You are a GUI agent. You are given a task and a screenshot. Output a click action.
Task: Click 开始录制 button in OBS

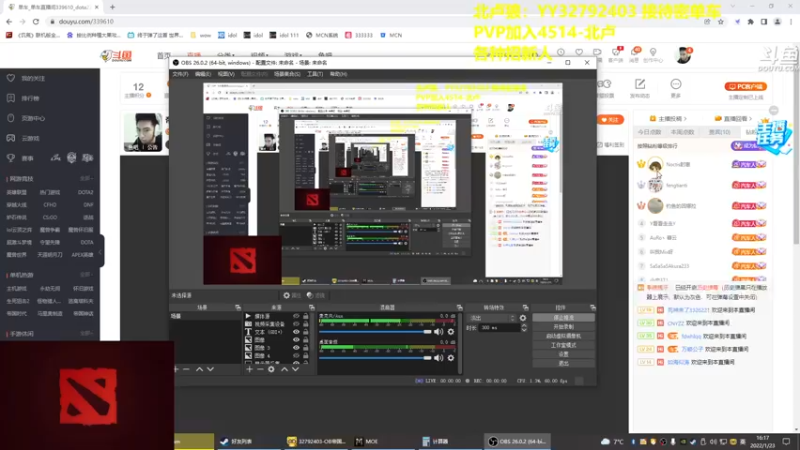coord(563,327)
